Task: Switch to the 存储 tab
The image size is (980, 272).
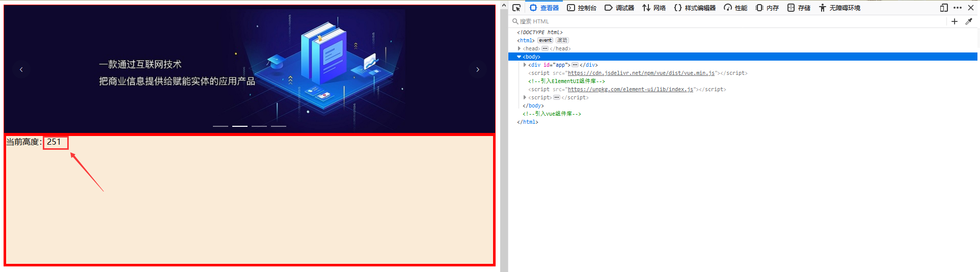Action: (799, 8)
